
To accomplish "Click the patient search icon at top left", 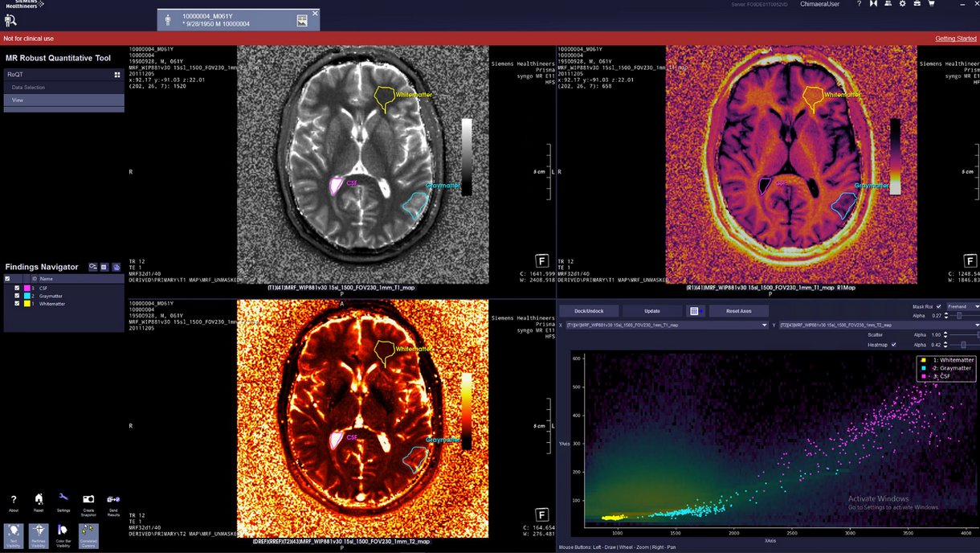I will (x=10, y=19).
